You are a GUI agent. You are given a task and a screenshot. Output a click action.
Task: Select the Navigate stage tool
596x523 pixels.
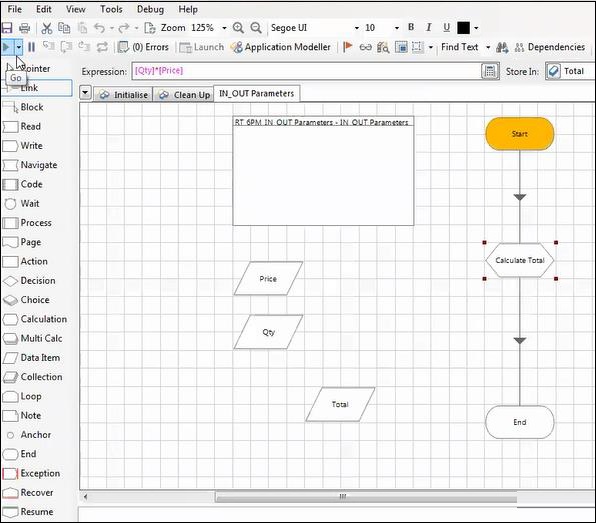30,165
